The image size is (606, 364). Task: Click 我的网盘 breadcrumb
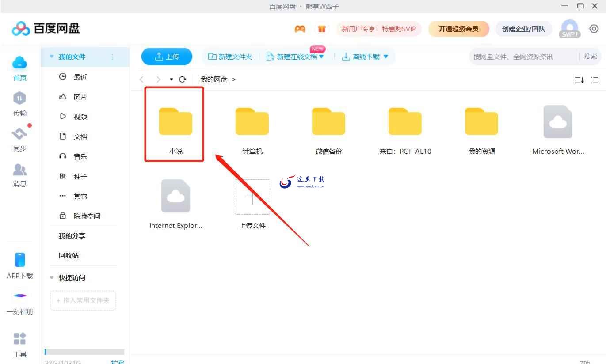[213, 80]
